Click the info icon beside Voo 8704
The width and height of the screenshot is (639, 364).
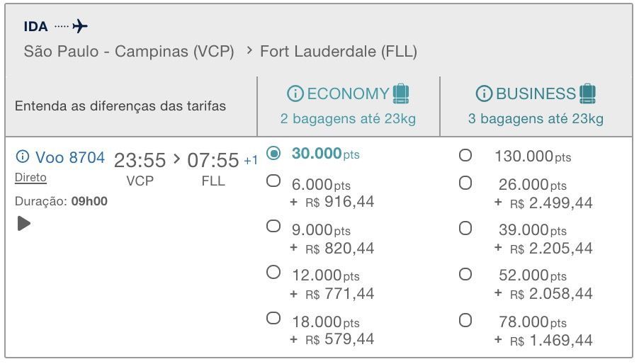[23, 157]
